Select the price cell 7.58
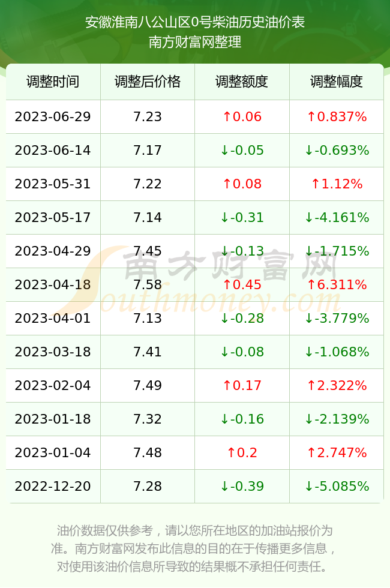Image resolution: width=390 pixels, height=588 pixels. [148, 284]
